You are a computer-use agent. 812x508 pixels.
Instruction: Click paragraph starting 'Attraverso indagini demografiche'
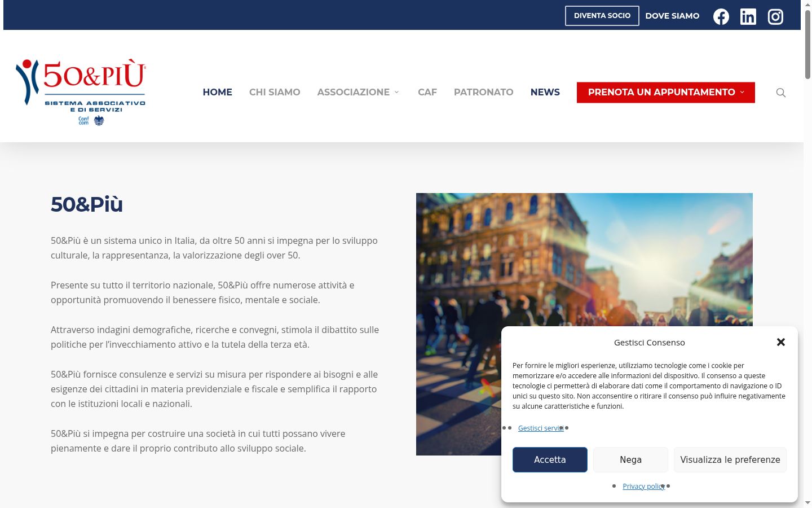coord(215,337)
